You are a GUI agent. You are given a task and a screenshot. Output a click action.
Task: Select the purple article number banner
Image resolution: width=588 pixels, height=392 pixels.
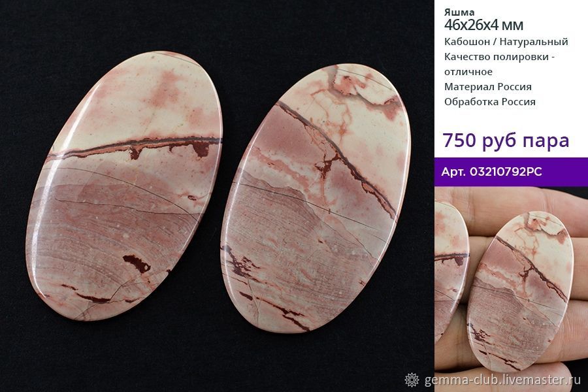(x=511, y=172)
